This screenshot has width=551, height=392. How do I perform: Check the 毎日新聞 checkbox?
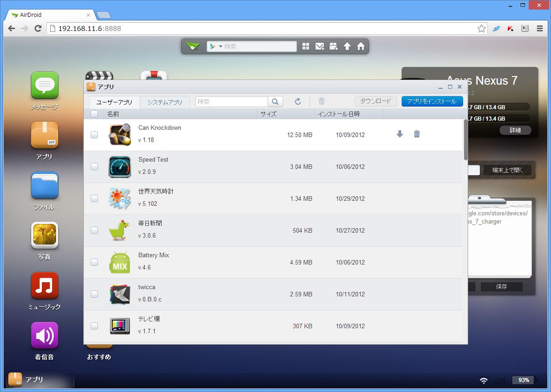pyautogui.click(x=94, y=230)
